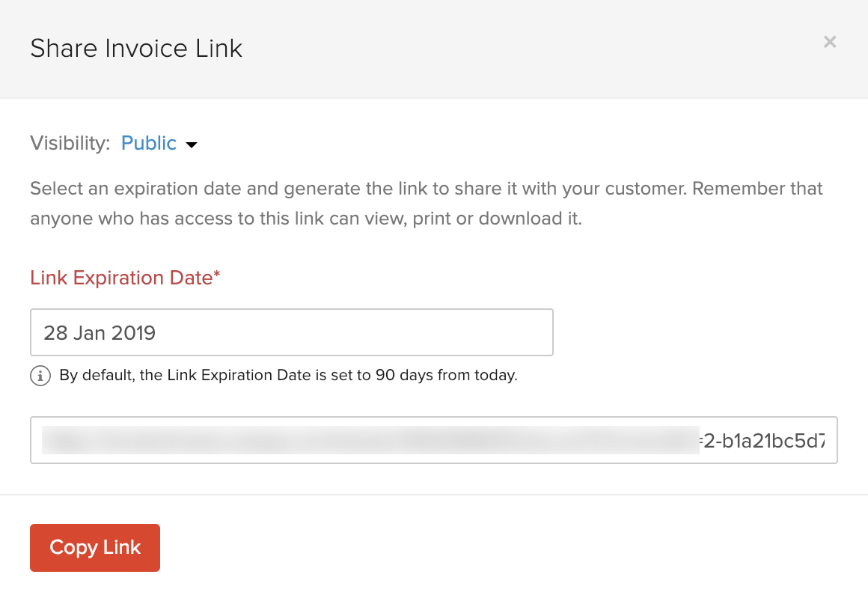Click the red asterisk on the date label
This screenshot has width=868, height=601.
[x=217, y=276]
